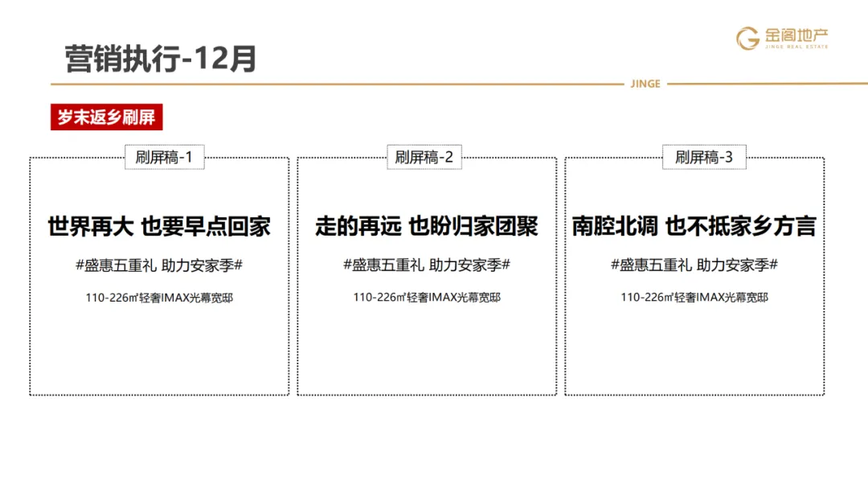Select the 营销执行-12月 slide title
The height and width of the screenshot is (489, 868).
tap(158, 55)
